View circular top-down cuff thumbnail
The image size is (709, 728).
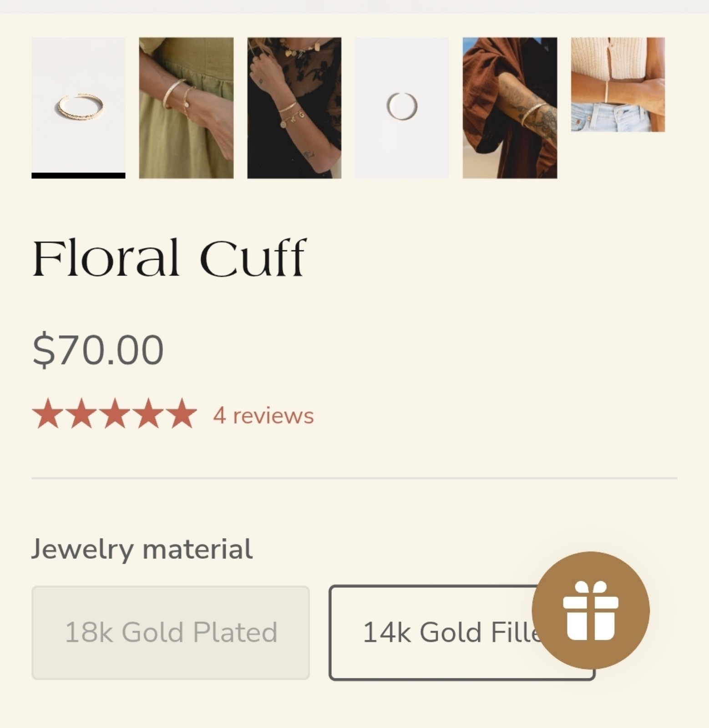pos(402,108)
